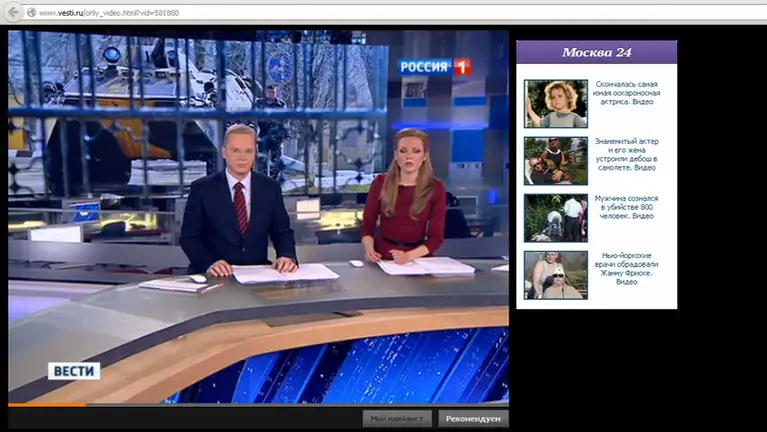The height and width of the screenshot is (432, 767).
Task: Click the globe site identity icon
Action: pos(31,12)
